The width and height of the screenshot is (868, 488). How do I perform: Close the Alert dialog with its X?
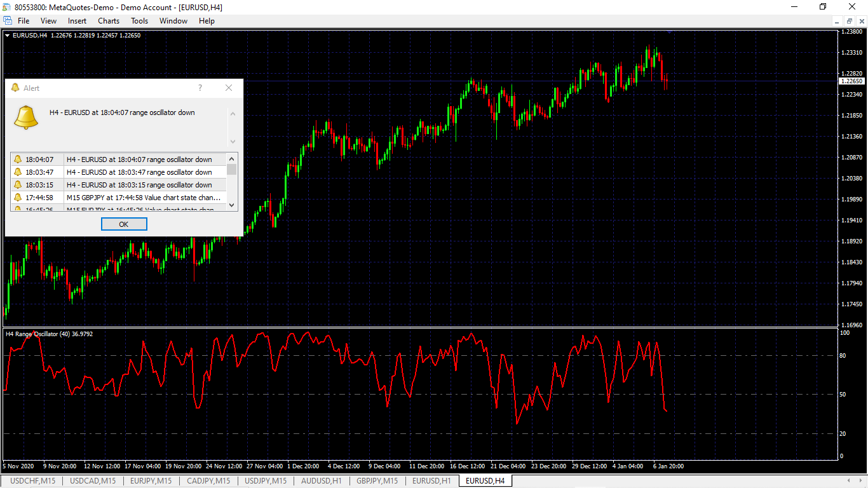point(229,88)
